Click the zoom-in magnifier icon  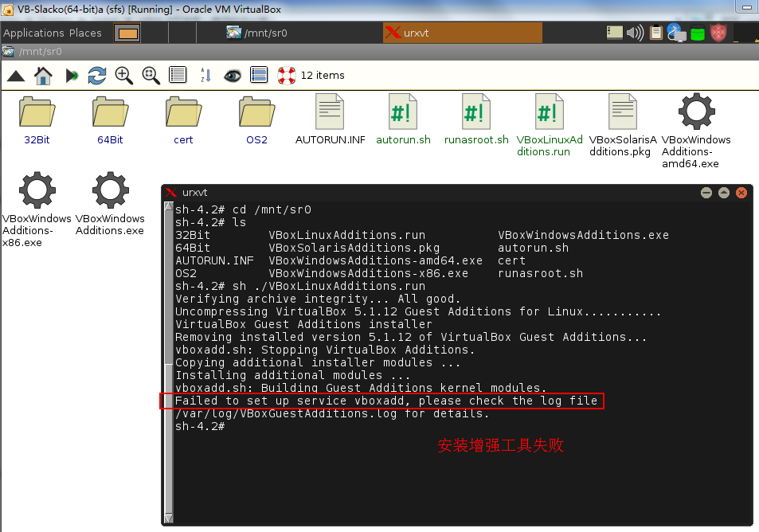pyautogui.click(x=124, y=76)
